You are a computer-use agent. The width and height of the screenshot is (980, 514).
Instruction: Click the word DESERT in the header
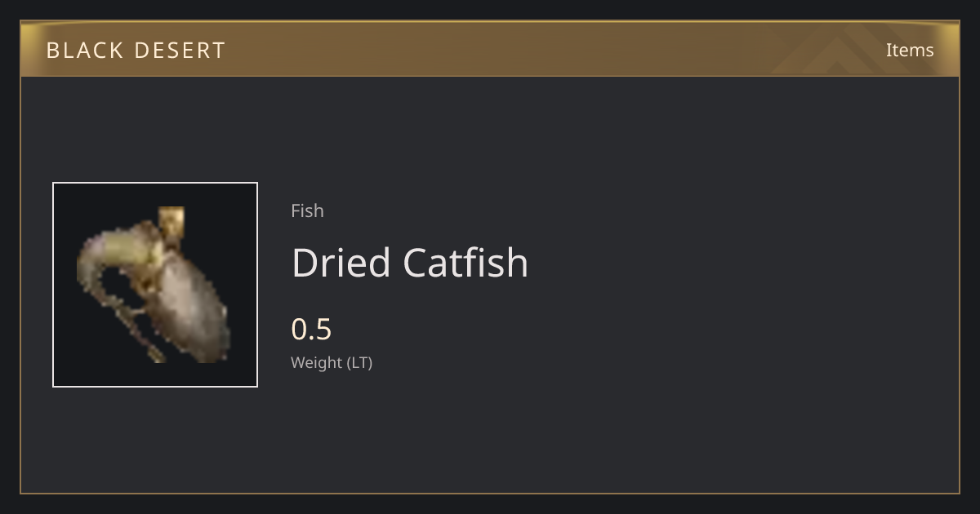coord(180,51)
